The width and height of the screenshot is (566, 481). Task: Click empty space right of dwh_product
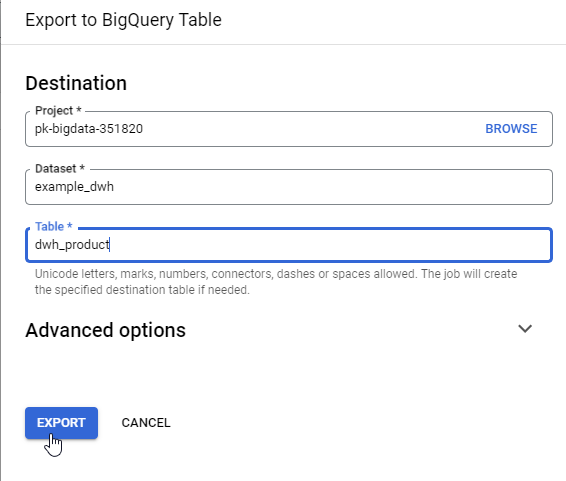(x=325, y=245)
